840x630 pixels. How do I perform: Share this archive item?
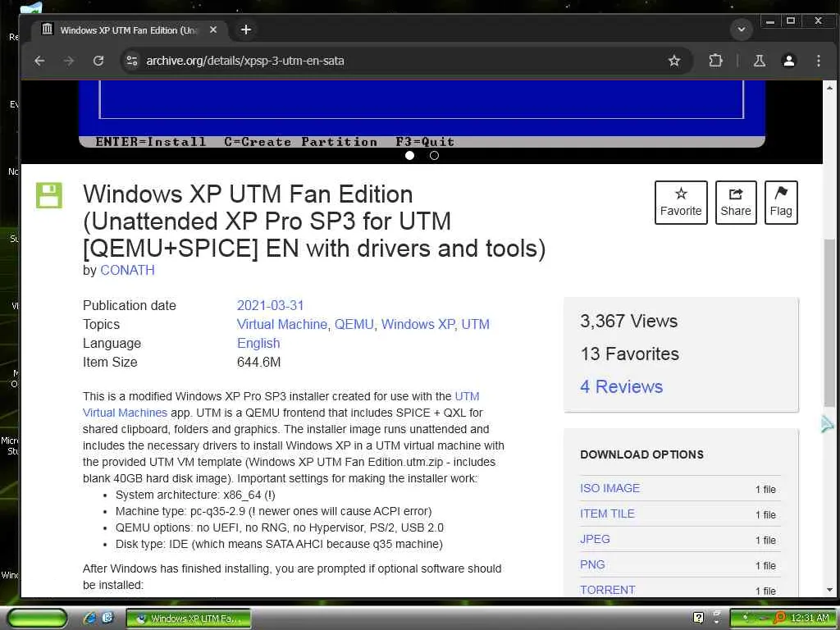[736, 202]
